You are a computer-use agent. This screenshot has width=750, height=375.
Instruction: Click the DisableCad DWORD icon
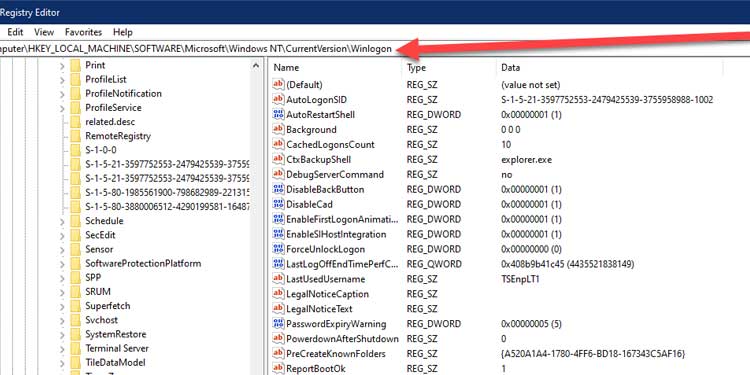[x=278, y=204]
